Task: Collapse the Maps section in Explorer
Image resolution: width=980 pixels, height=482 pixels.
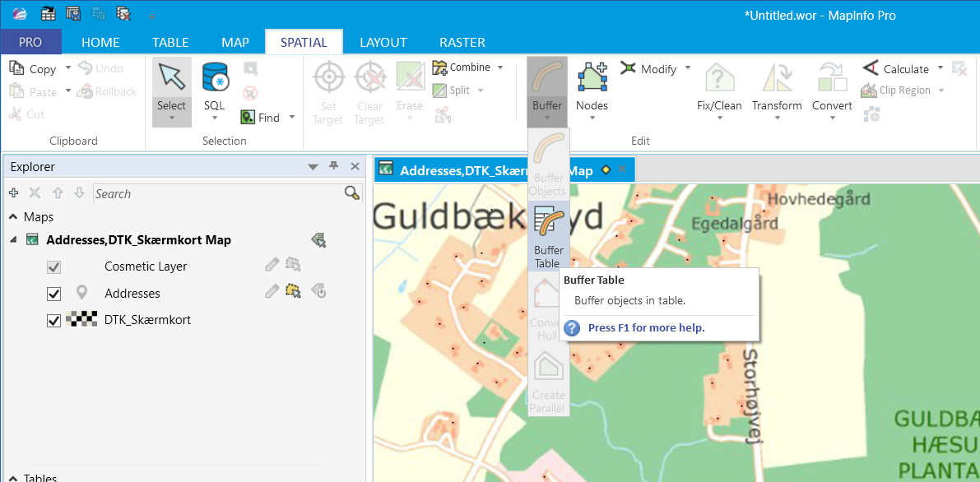Action: [x=13, y=217]
